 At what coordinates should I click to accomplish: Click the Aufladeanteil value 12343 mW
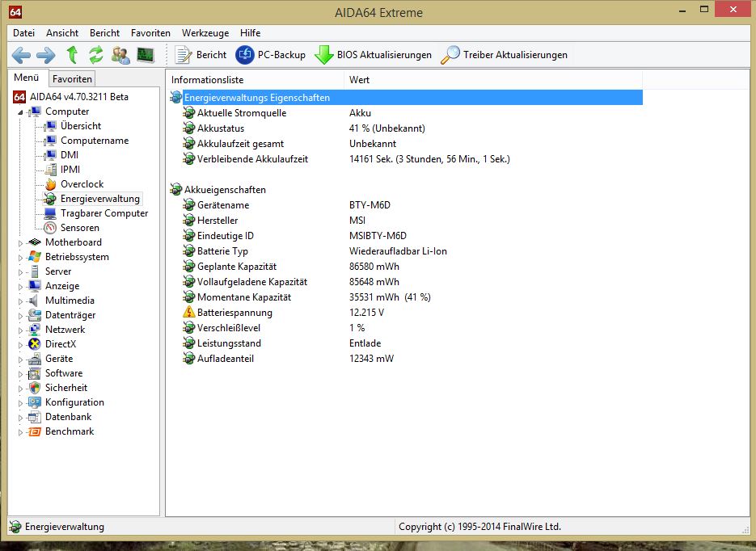371,359
